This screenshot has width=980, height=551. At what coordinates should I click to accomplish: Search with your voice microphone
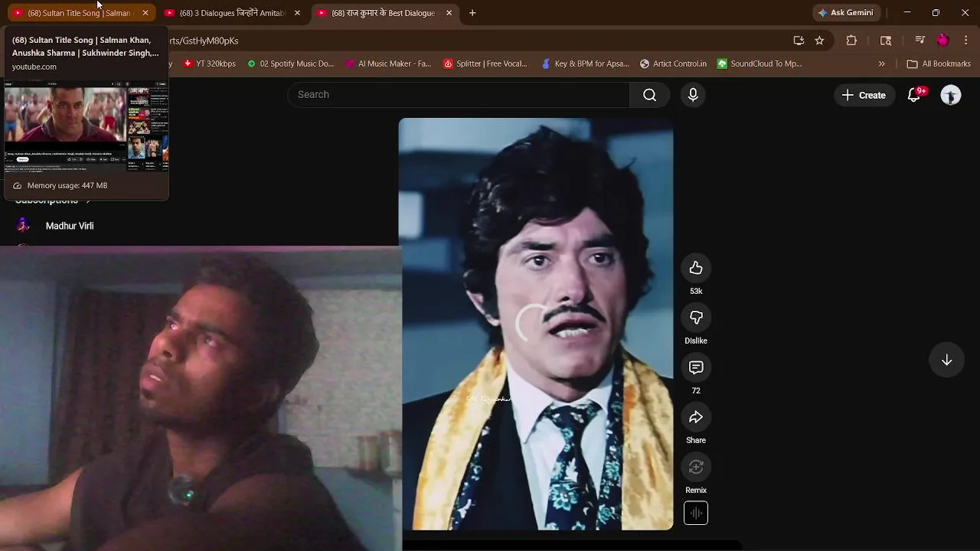693,95
